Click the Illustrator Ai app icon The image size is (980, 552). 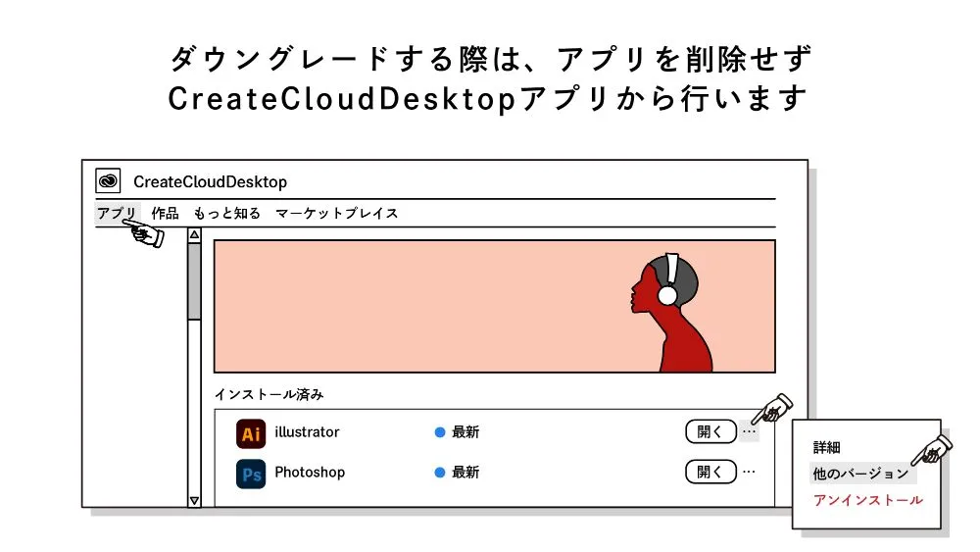(251, 433)
